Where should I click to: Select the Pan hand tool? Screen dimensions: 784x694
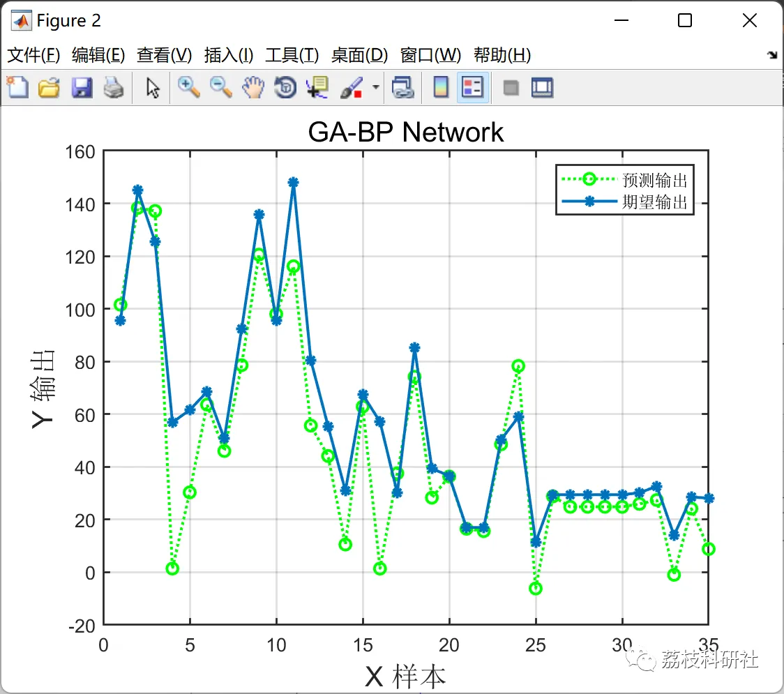(253, 87)
